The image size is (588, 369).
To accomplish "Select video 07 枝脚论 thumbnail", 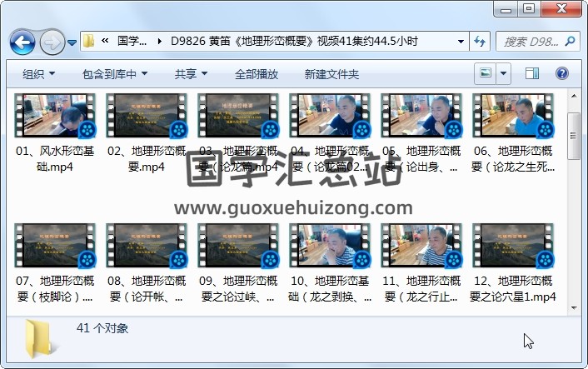I will [x=55, y=246].
